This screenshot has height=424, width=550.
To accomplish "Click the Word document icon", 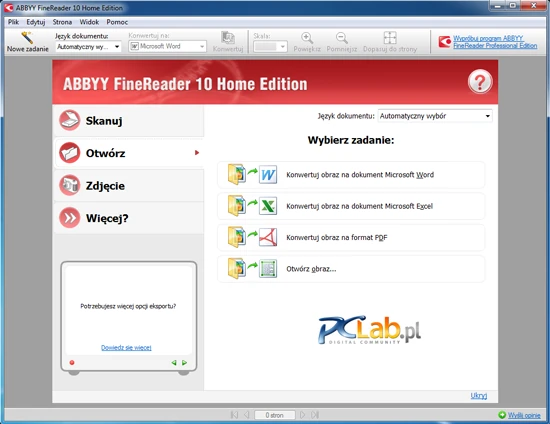I will pyautogui.click(x=268, y=175).
